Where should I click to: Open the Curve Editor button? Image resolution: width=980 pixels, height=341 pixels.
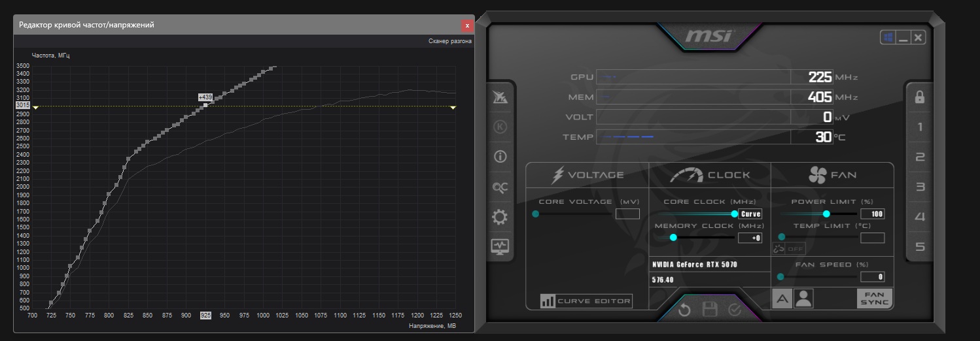586,301
